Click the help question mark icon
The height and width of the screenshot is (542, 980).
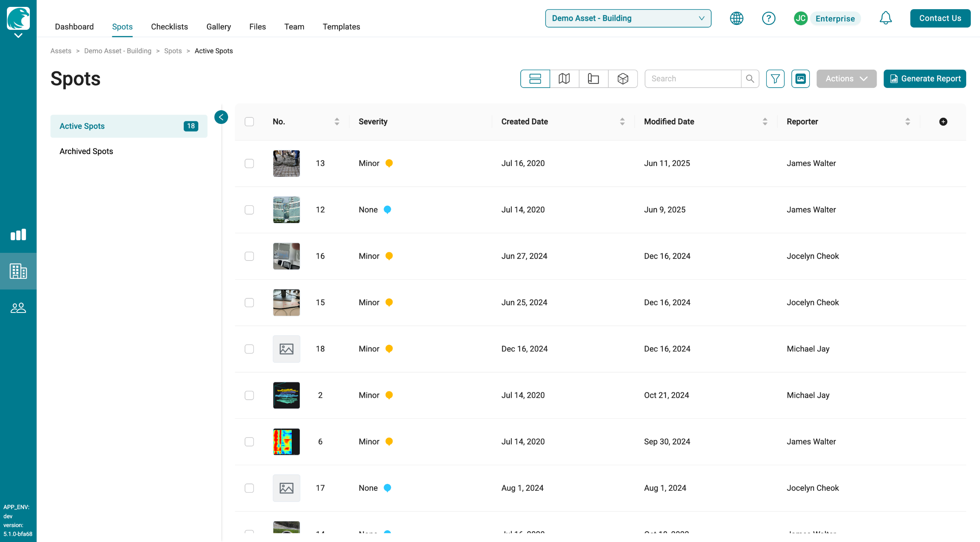click(x=768, y=18)
